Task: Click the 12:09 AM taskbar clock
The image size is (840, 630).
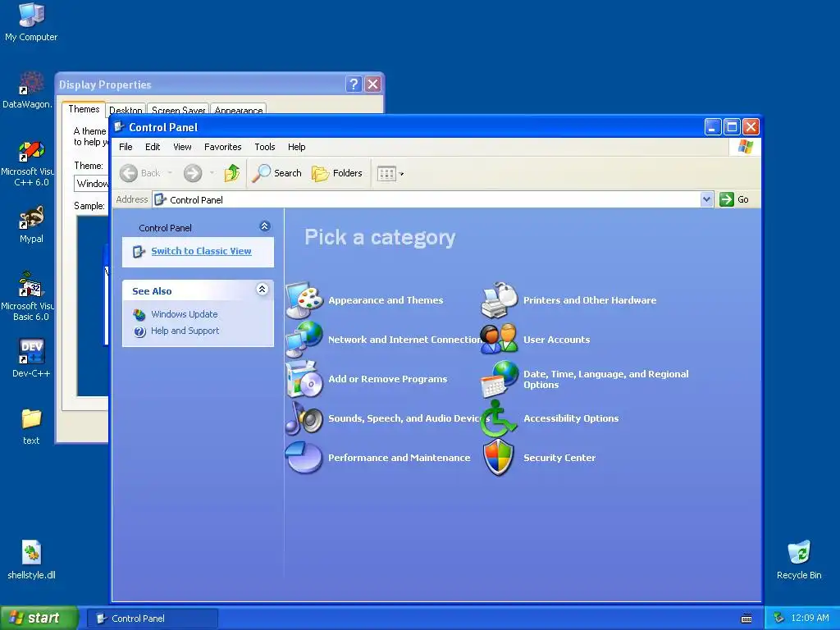Action: click(810, 619)
